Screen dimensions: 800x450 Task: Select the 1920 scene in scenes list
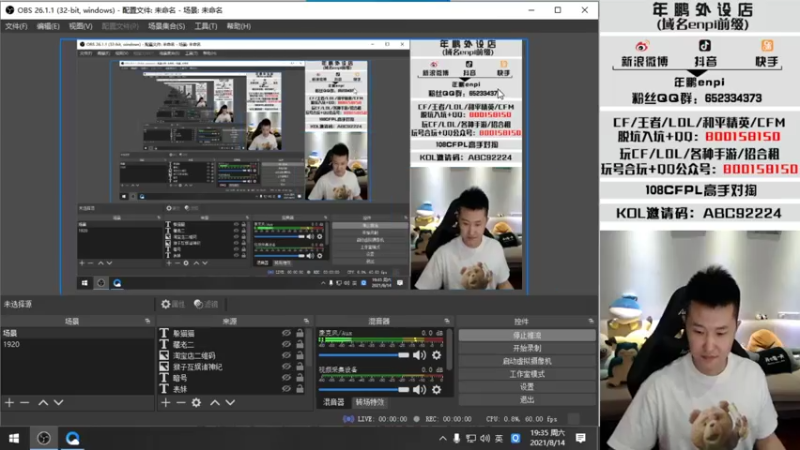tap(77, 344)
